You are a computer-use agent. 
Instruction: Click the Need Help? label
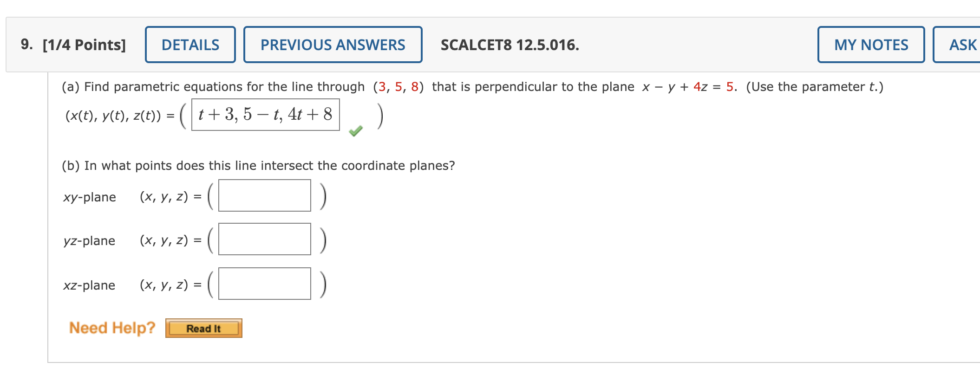[111, 327]
